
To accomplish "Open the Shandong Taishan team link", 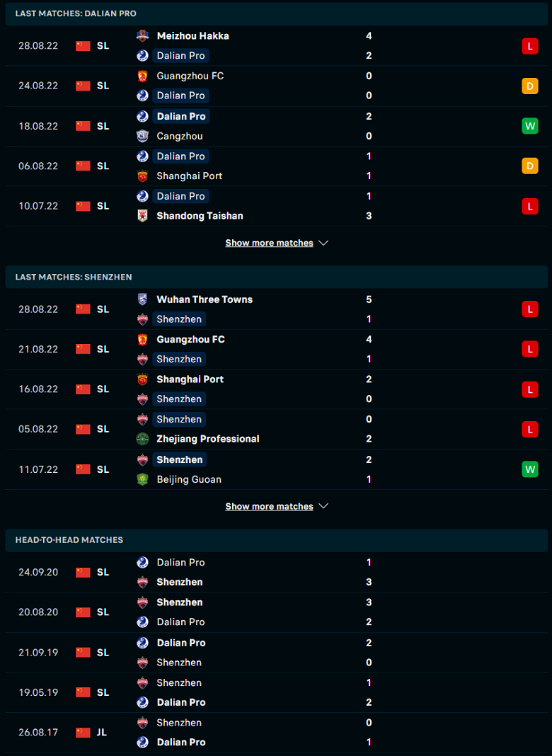I will [x=200, y=215].
